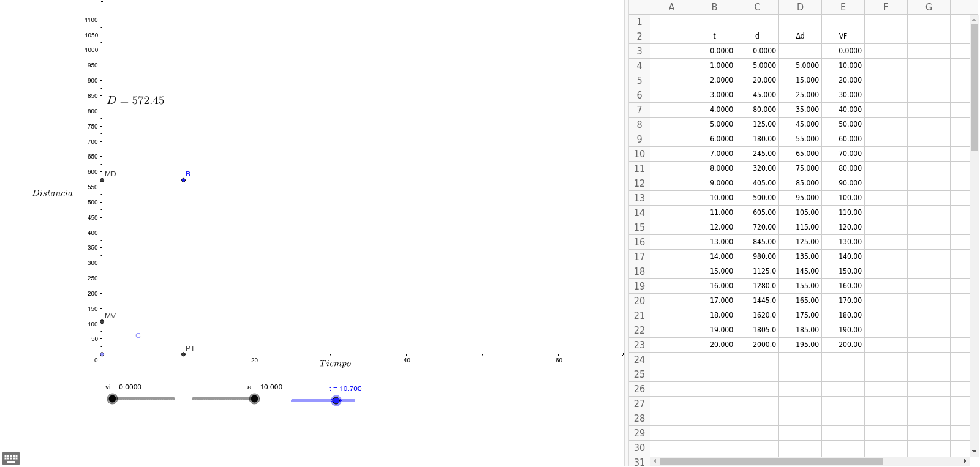Select row 23 header in spreadsheet
980x467 pixels.
[639, 345]
